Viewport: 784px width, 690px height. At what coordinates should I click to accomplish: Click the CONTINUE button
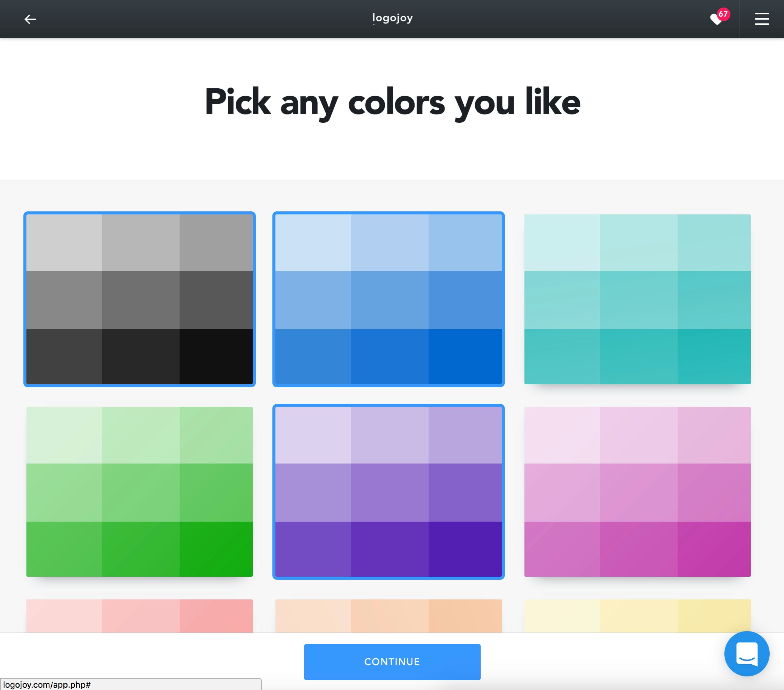[392, 662]
